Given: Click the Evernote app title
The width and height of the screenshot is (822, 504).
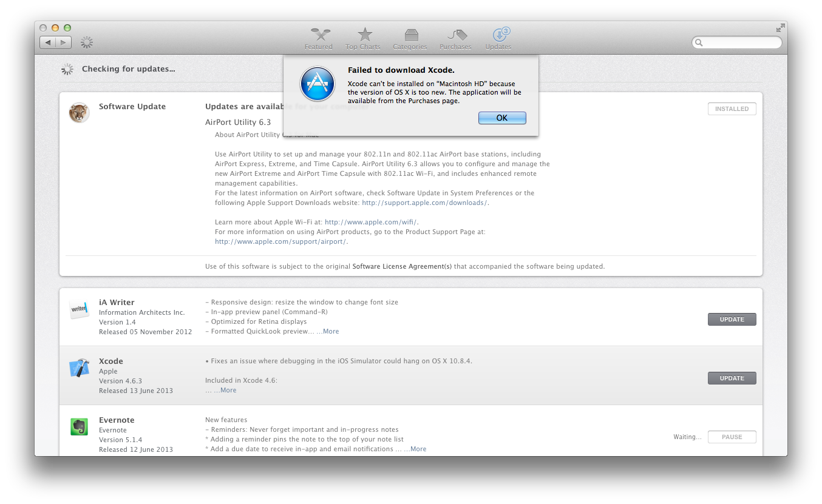Looking at the screenshot, I should pos(117,420).
